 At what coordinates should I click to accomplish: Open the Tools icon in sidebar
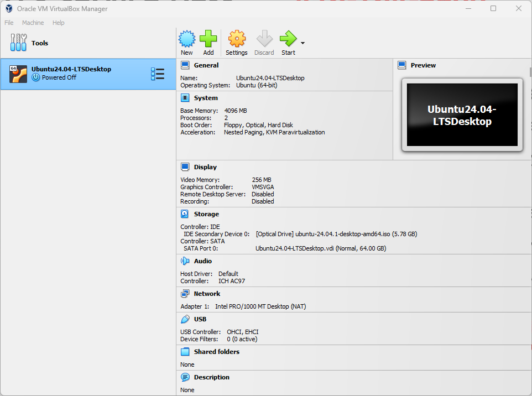18,43
